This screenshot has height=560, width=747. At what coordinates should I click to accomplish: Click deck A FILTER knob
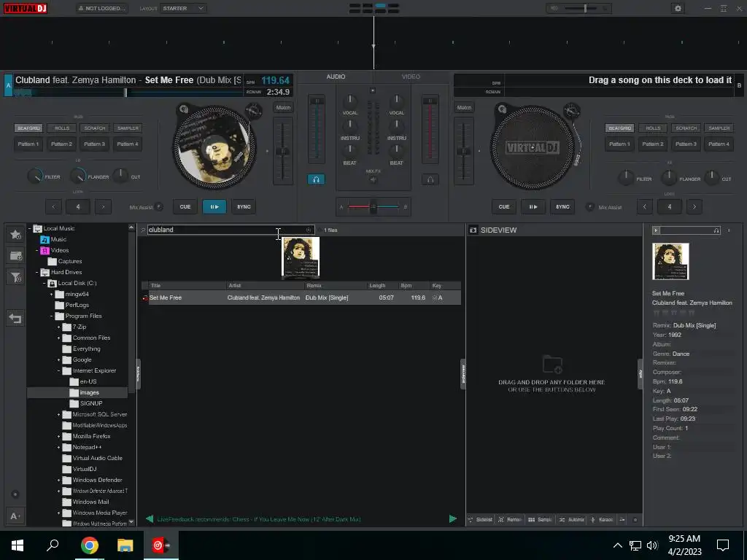(35, 176)
